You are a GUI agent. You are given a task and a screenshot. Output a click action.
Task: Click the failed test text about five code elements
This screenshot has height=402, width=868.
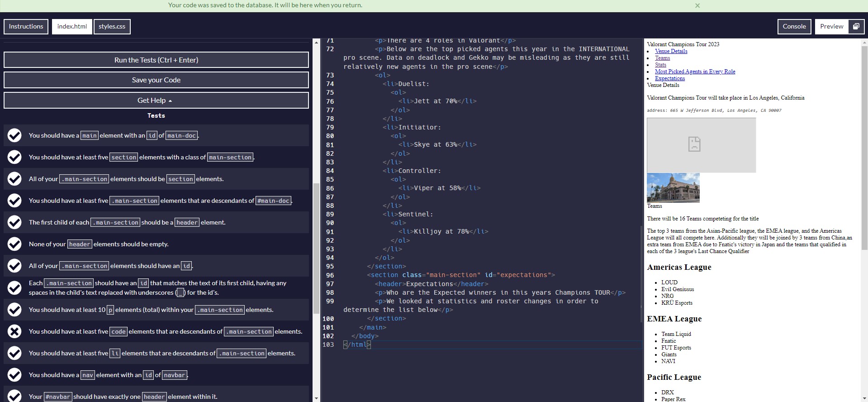point(166,331)
